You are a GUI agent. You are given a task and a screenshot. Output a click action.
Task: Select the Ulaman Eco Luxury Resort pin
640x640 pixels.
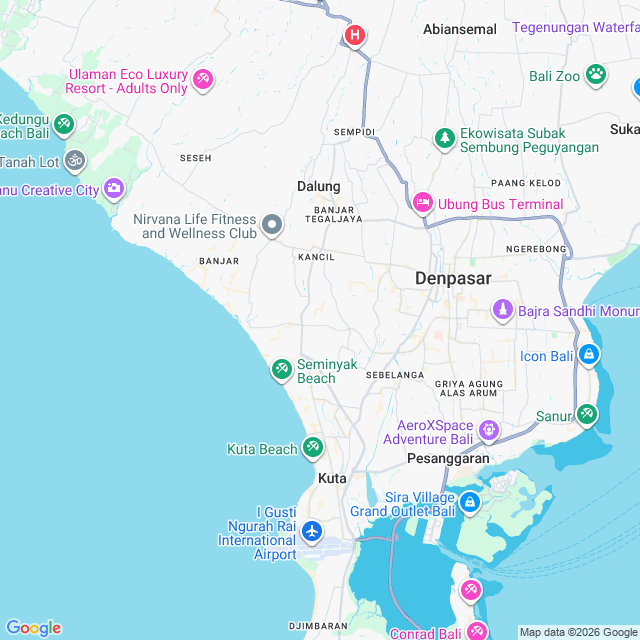203,80
